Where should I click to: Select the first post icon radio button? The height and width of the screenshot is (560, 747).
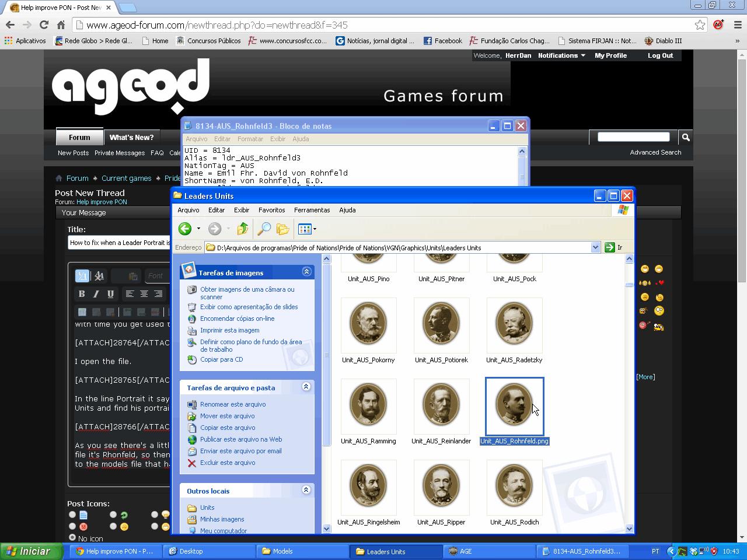pyautogui.click(x=72, y=514)
